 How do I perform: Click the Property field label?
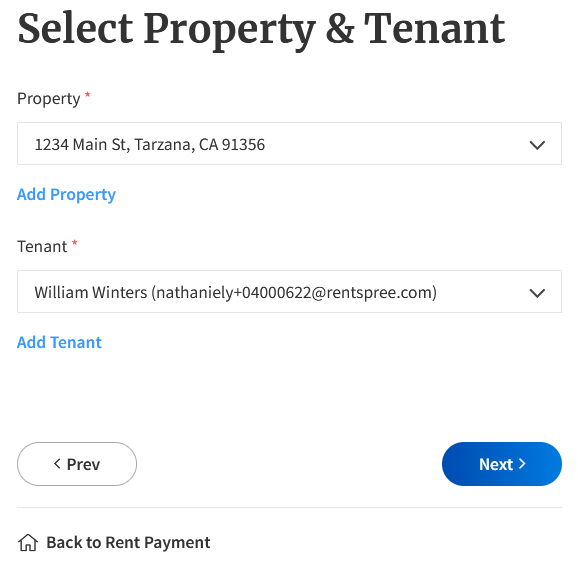click(48, 99)
